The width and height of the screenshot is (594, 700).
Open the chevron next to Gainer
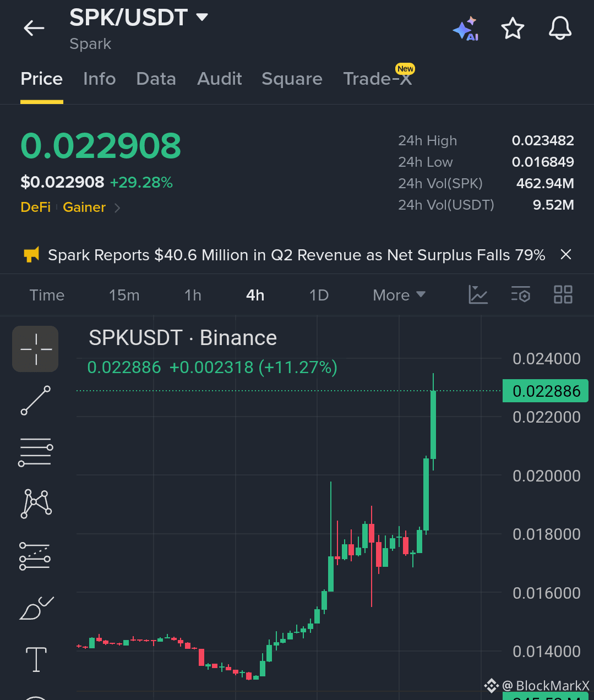point(117,207)
